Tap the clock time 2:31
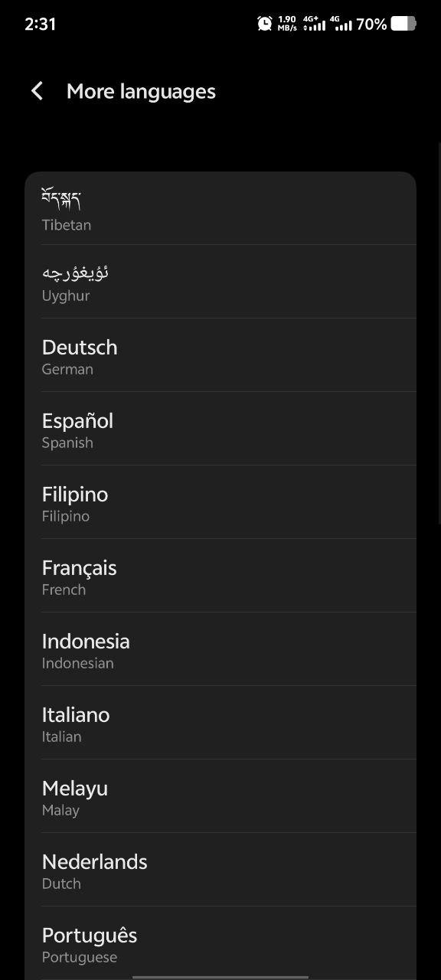 (x=40, y=24)
